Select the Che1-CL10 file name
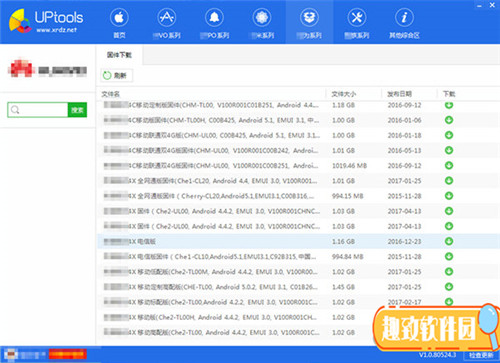The width and height of the screenshot is (500, 363). coord(210,257)
